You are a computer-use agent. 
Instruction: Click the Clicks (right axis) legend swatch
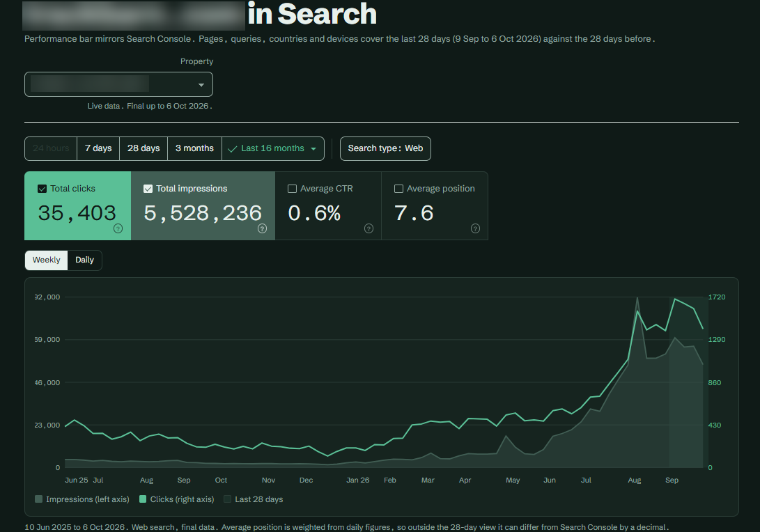click(x=143, y=499)
